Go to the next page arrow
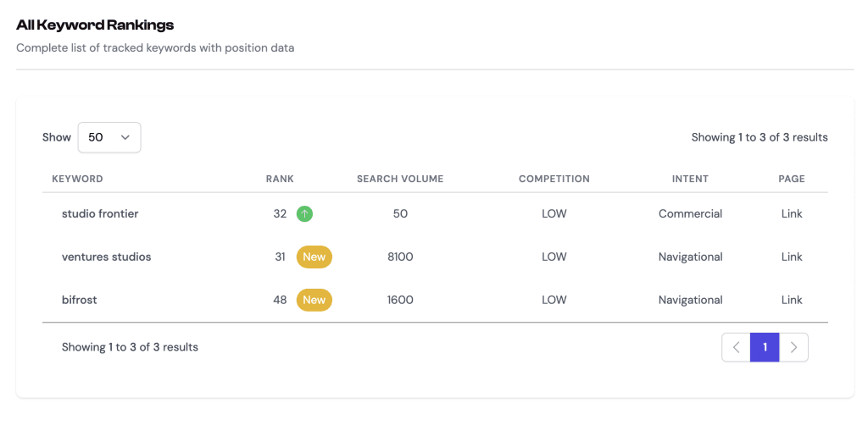This screenshot has width=868, height=431. click(793, 347)
